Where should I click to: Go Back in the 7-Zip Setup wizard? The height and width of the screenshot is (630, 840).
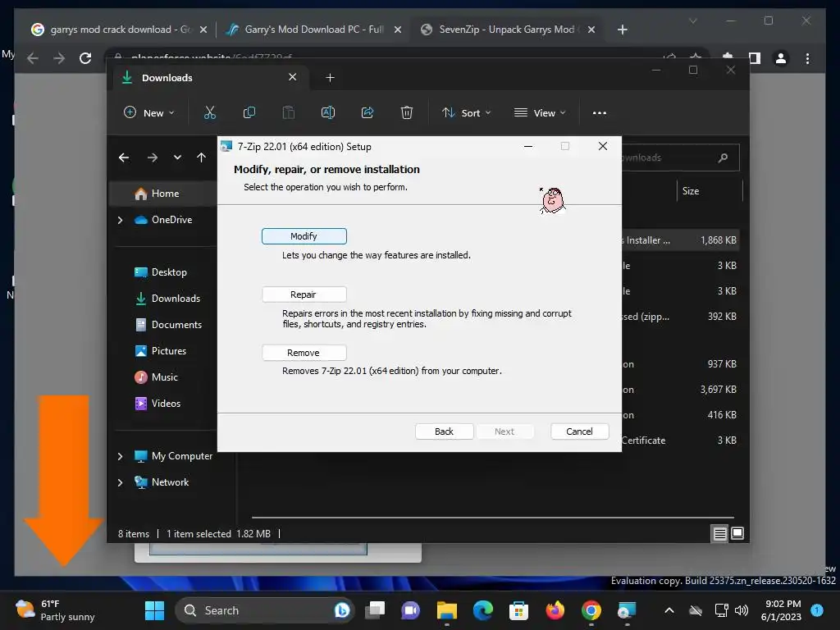(x=444, y=431)
